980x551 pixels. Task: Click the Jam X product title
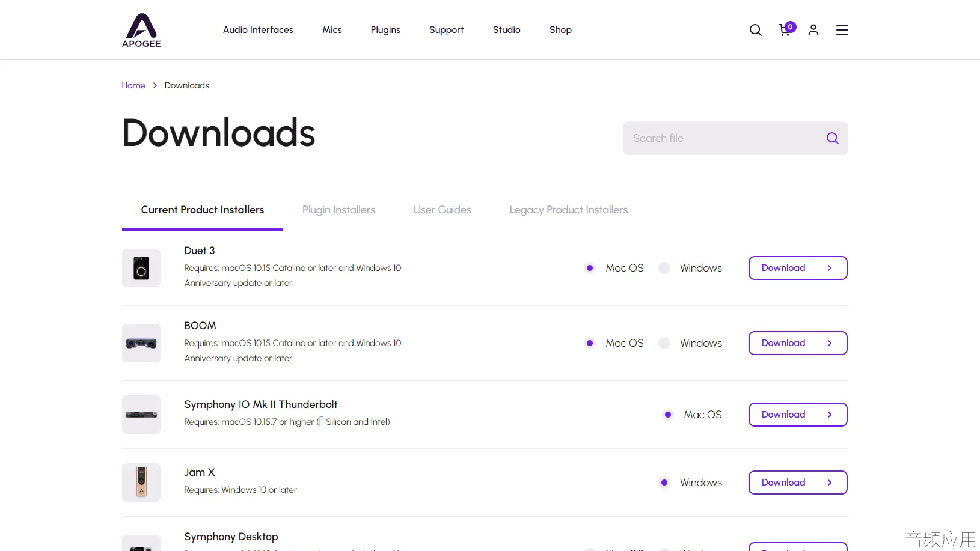click(200, 472)
